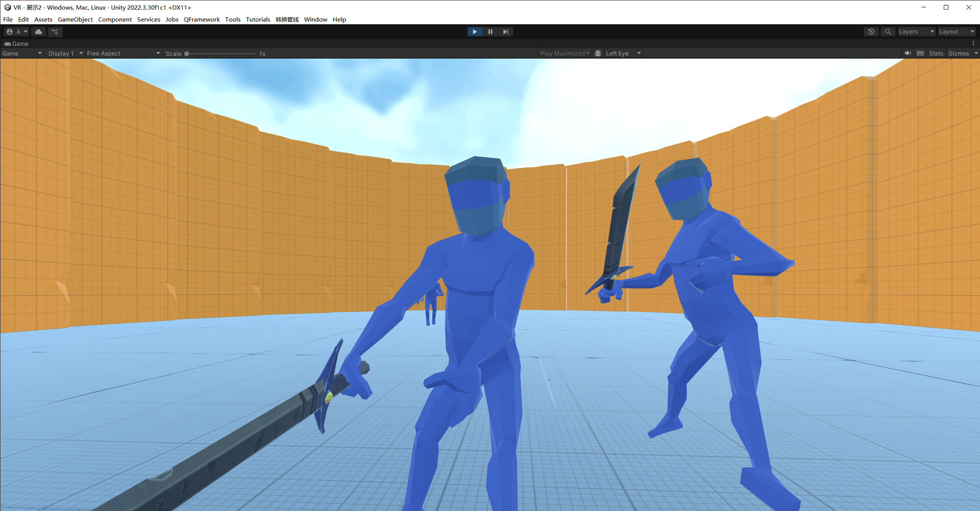Open the GameObject menu
This screenshot has width=980, height=511.
point(75,19)
